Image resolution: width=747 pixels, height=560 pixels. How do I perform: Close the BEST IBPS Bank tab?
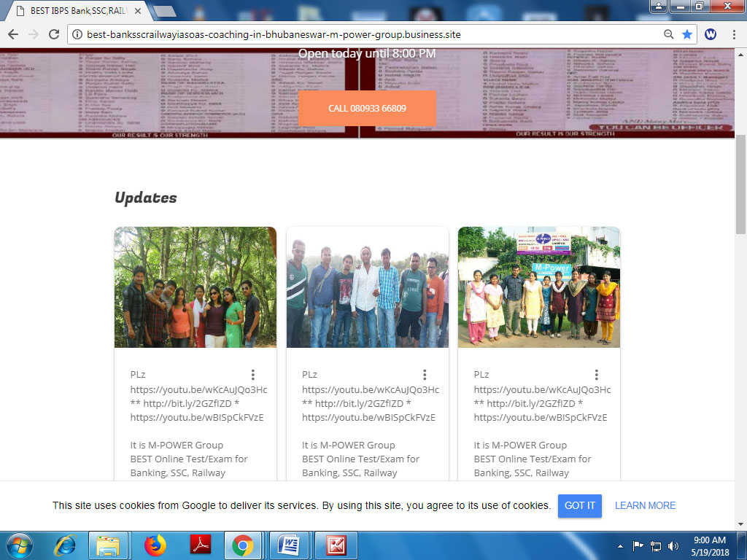click(138, 11)
